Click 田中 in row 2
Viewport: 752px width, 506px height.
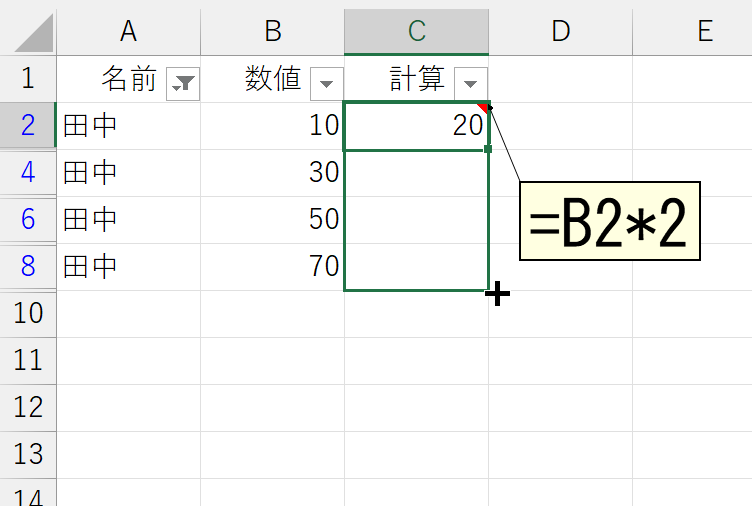(90, 126)
